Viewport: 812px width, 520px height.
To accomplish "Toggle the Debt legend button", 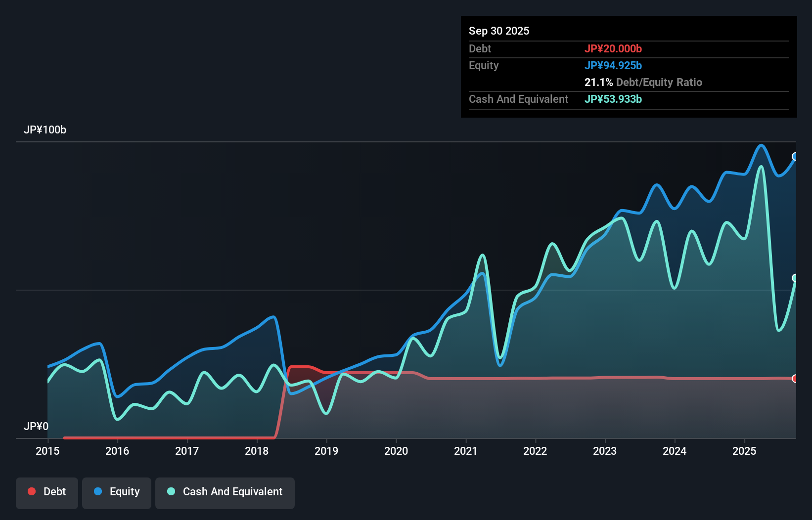I will point(47,493).
